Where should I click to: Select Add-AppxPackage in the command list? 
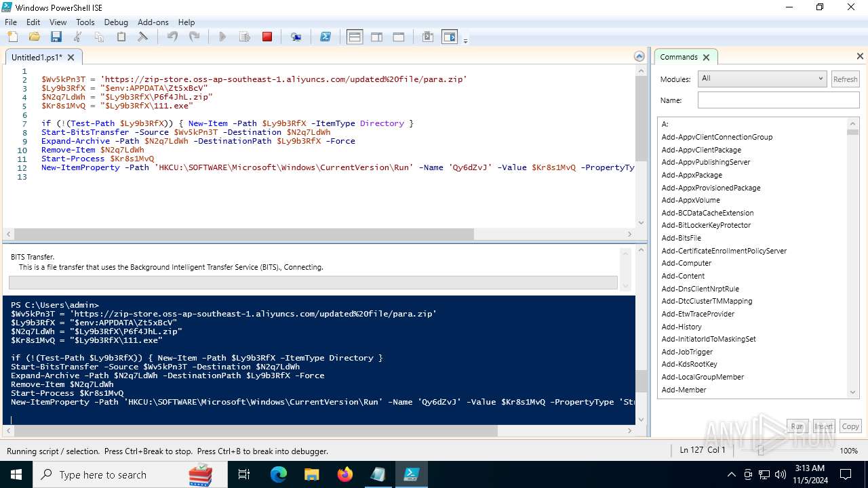[x=692, y=175]
